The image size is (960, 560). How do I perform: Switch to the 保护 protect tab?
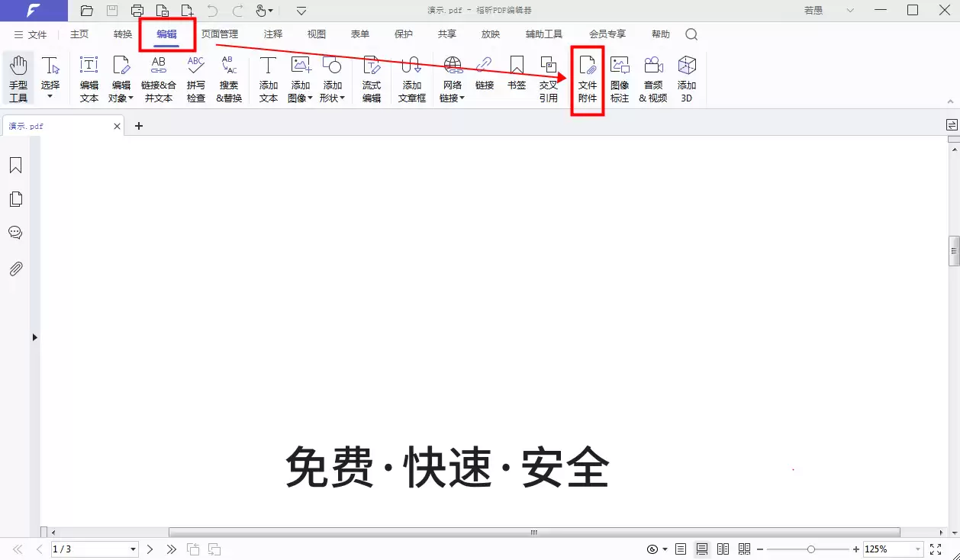click(x=404, y=34)
